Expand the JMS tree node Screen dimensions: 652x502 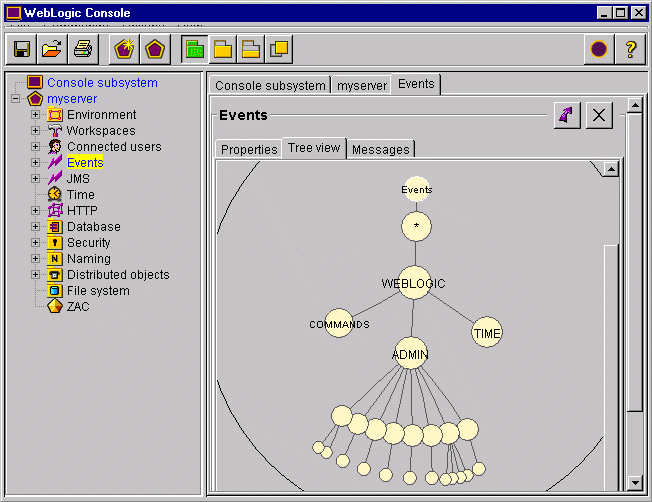click(x=35, y=178)
